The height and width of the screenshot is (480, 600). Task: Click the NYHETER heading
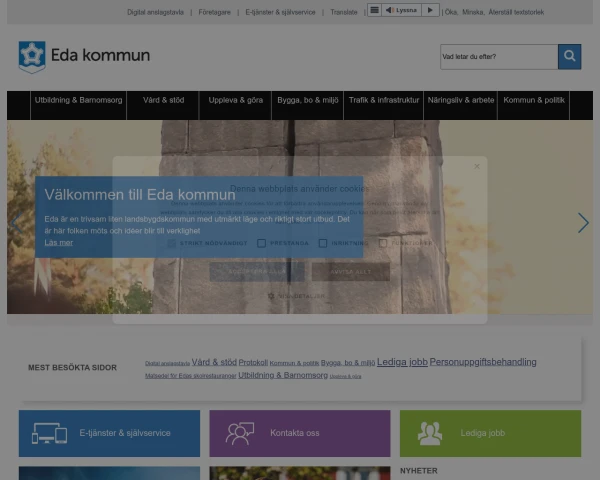click(x=419, y=471)
